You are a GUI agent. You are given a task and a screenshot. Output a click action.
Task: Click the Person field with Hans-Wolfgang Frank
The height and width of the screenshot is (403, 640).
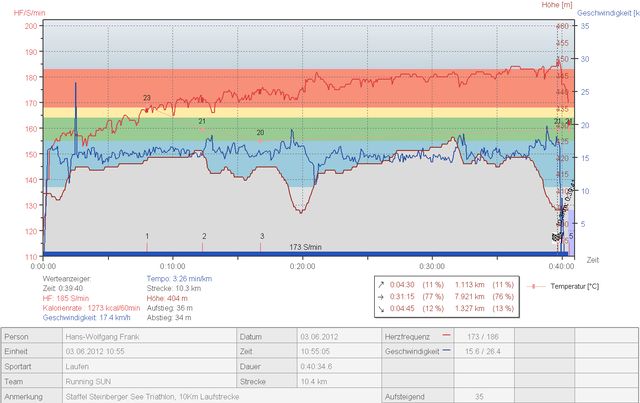click(x=150, y=337)
